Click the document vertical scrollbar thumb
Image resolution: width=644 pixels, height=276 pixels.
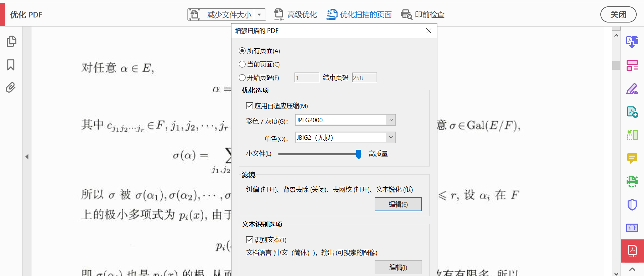pyautogui.click(x=616, y=65)
